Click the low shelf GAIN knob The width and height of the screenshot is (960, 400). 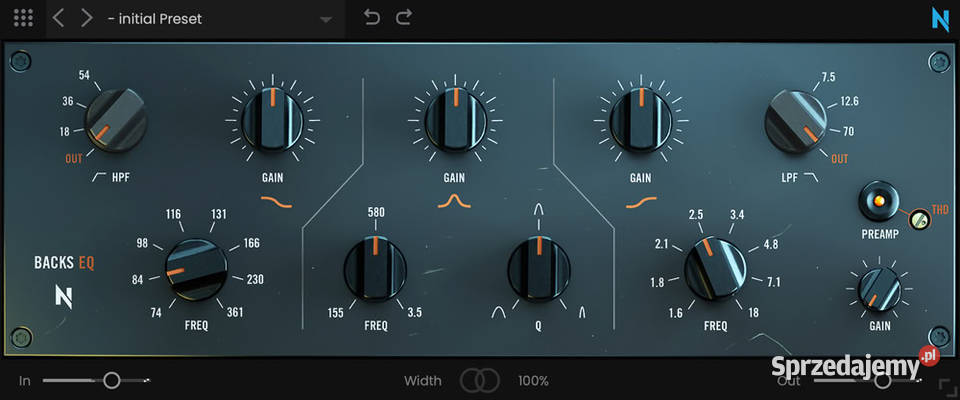272,119
